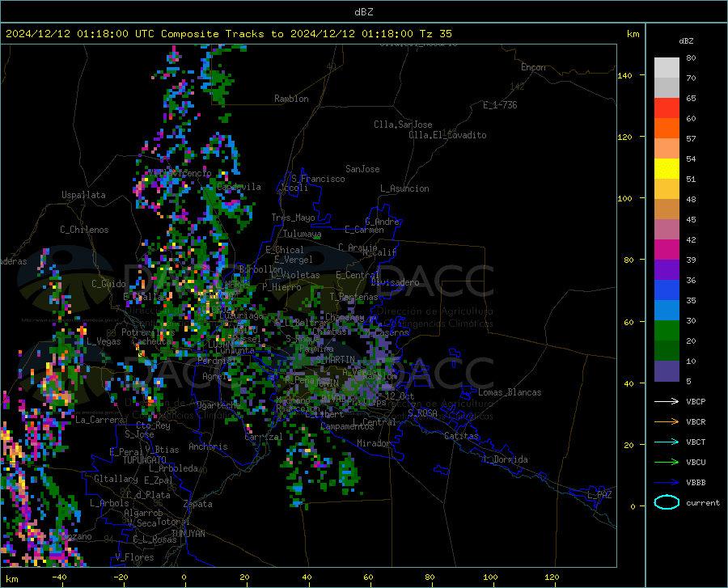Click the UTC Composite Tracks timestamp header
Image resolution: width=728 pixels, height=588 pixels.
[228, 34]
